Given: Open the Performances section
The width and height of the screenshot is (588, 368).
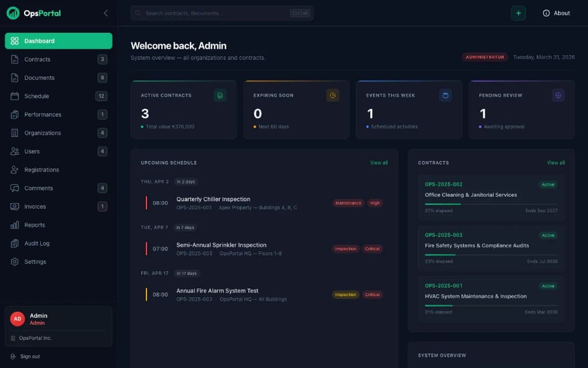Looking at the screenshot, I should pyautogui.click(x=59, y=114).
